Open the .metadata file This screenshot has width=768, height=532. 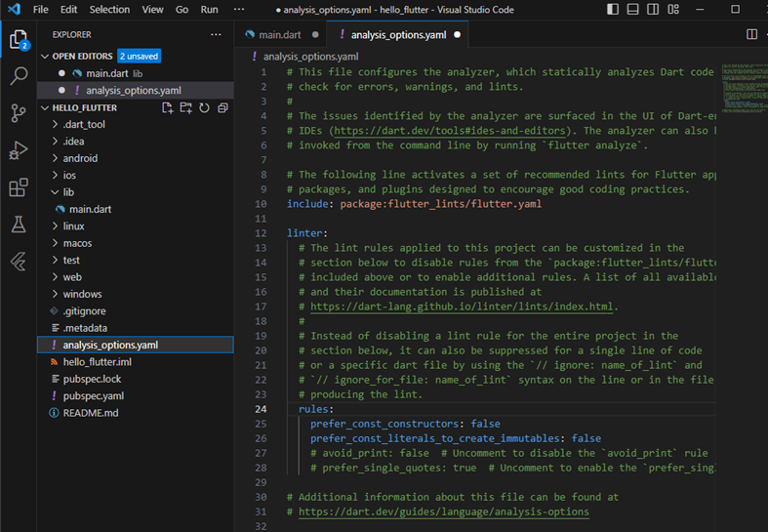pyautogui.click(x=85, y=328)
